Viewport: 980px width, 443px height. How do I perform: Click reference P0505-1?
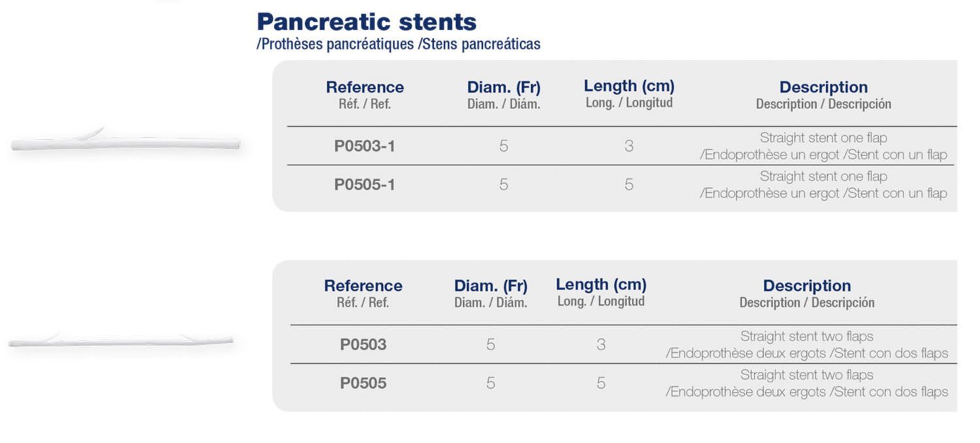pos(365,185)
